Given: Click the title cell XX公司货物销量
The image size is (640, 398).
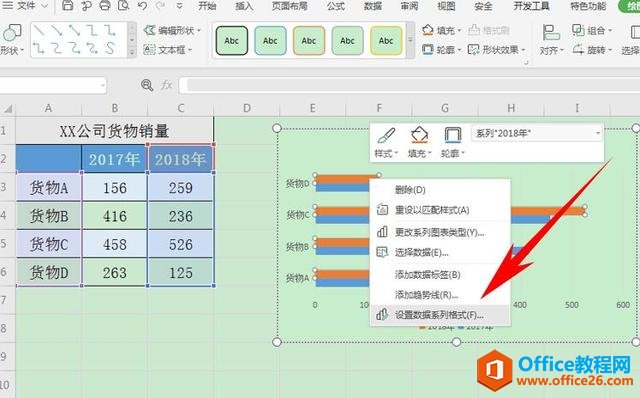Looking at the screenshot, I should point(114,131).
